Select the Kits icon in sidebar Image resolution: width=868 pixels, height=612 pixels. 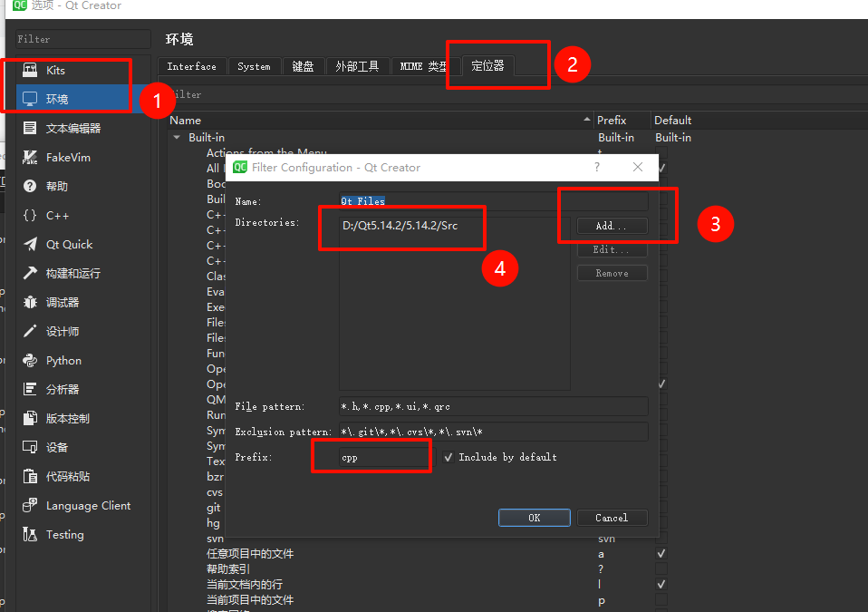click(30, 70)
